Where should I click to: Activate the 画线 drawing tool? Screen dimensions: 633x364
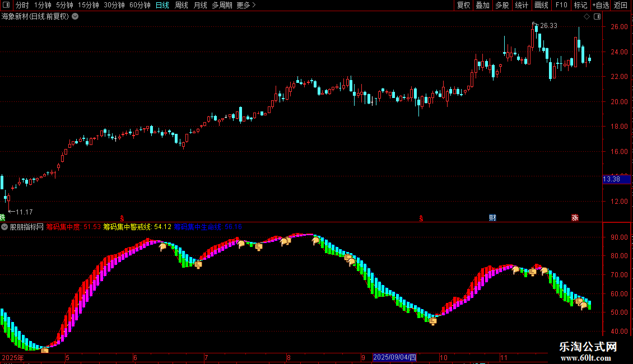point(541,5)
